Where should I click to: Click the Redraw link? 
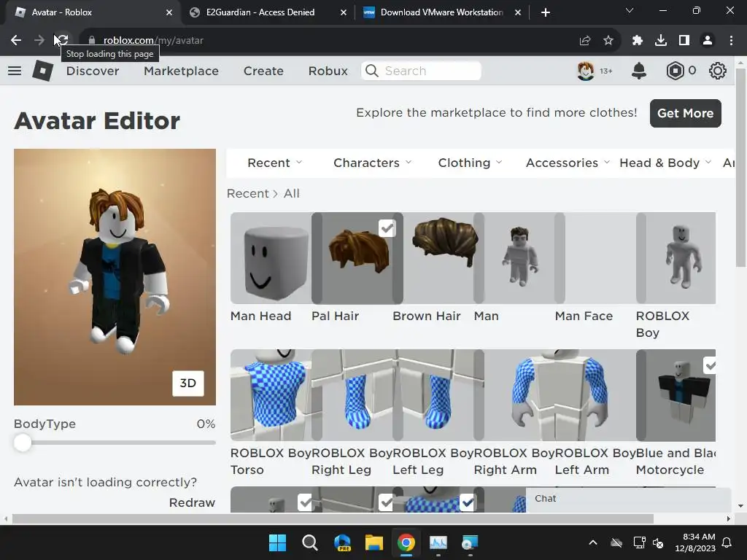[x=192, y=502]
